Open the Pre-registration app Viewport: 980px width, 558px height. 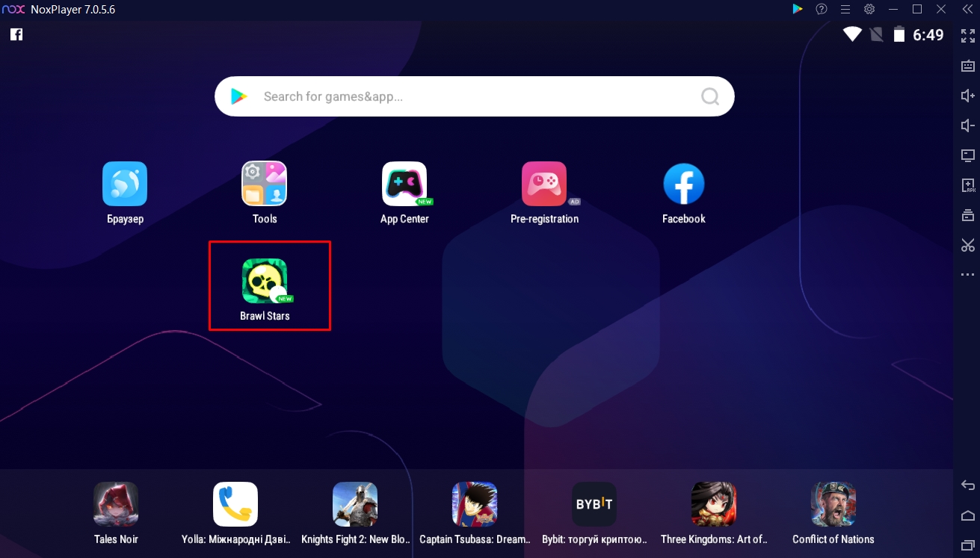click(544, 185)
